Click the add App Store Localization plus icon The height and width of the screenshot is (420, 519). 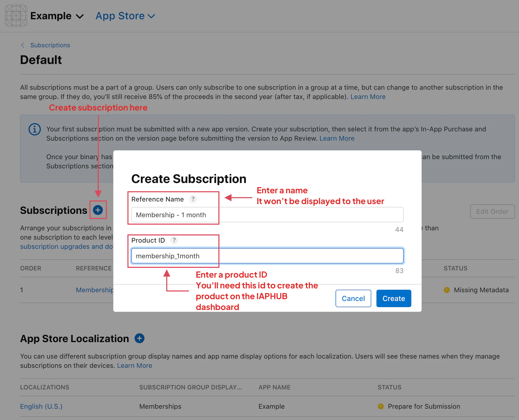(x=139, y=338)
